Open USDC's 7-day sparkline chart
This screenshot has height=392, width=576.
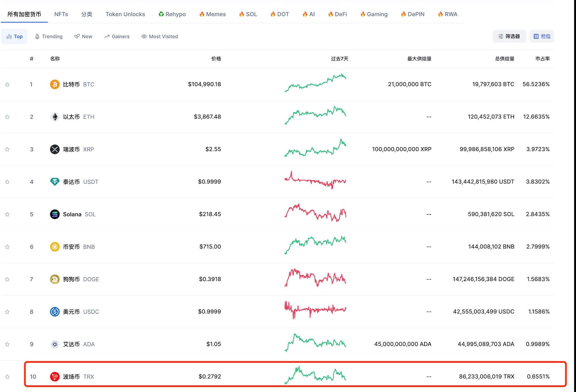click(x=315, y=310)
